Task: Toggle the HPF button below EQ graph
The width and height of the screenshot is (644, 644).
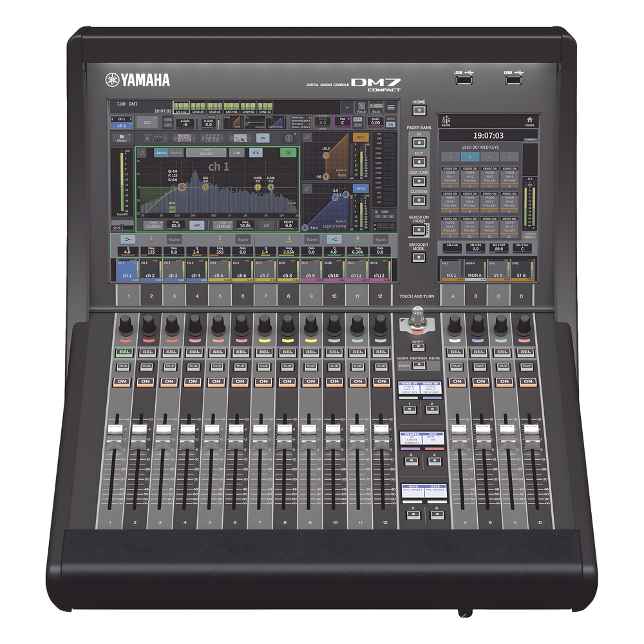Action: click(x=196, y=225)
